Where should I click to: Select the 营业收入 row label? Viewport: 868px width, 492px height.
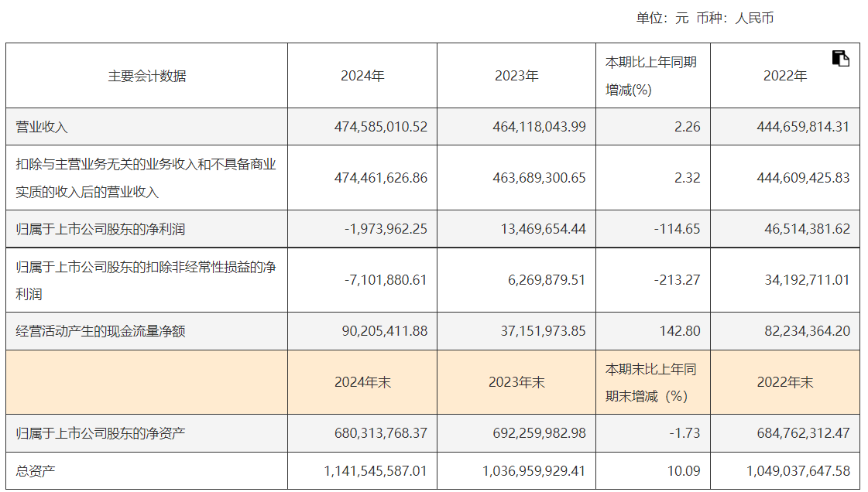tap(43, 126)
